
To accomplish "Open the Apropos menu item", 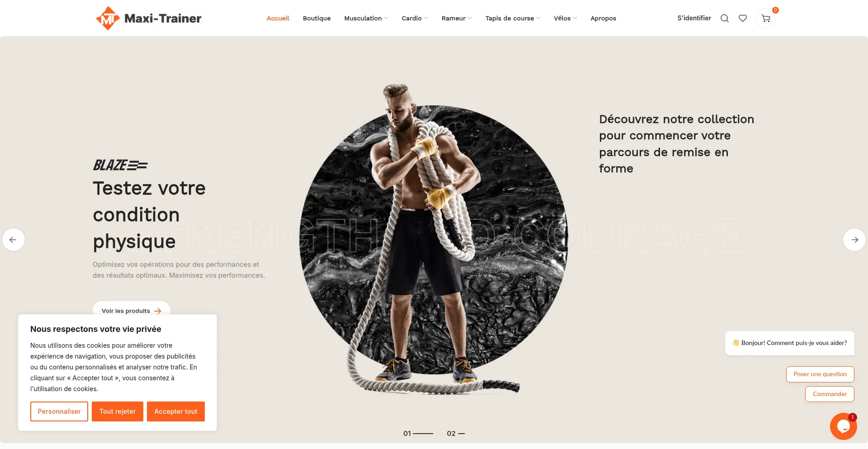I will tap(603, 18).
